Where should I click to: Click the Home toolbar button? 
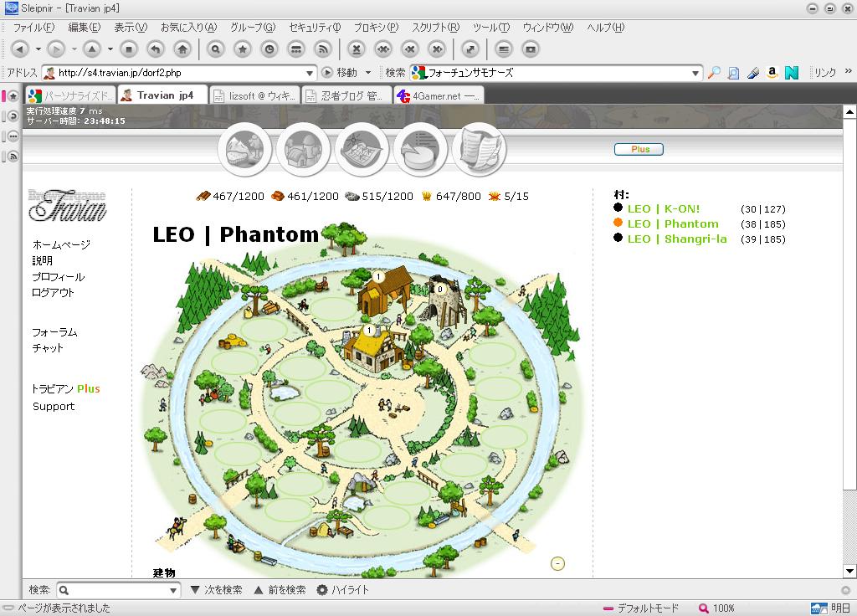pyautogui.click(x=182, y=49)
